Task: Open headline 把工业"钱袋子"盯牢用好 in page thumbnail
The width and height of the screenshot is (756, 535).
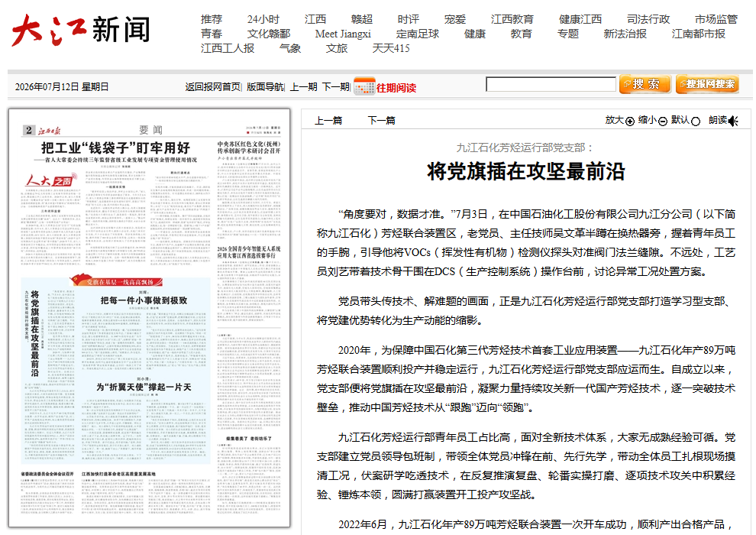Action: [x=116, y=148]
